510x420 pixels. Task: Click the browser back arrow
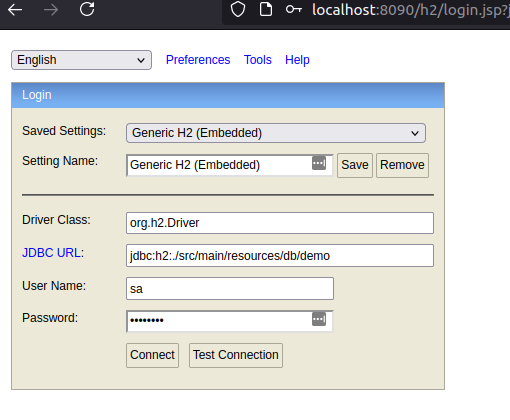click(x=15, y=10)
